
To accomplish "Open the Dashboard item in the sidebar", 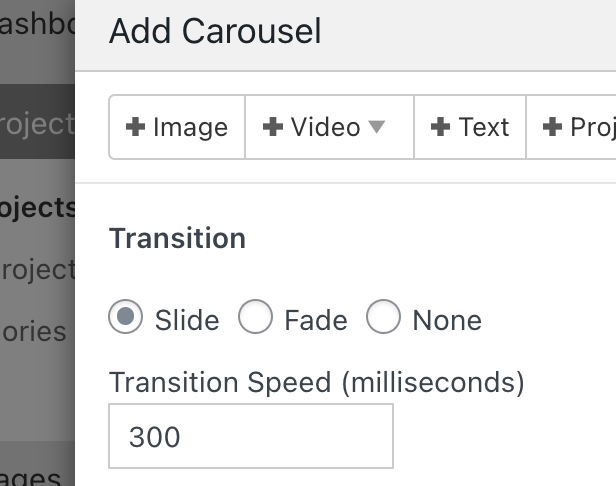I will pos(37,25).
